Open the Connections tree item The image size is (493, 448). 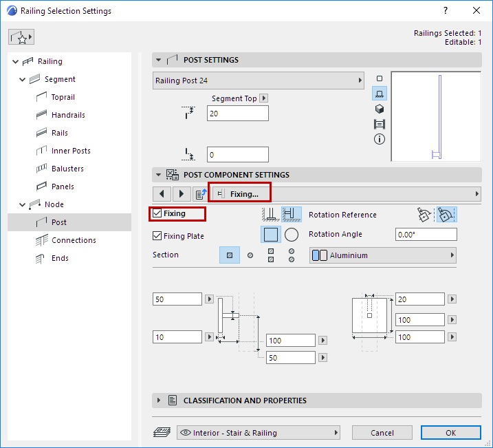pyautogui.click(x=74, y=240)
